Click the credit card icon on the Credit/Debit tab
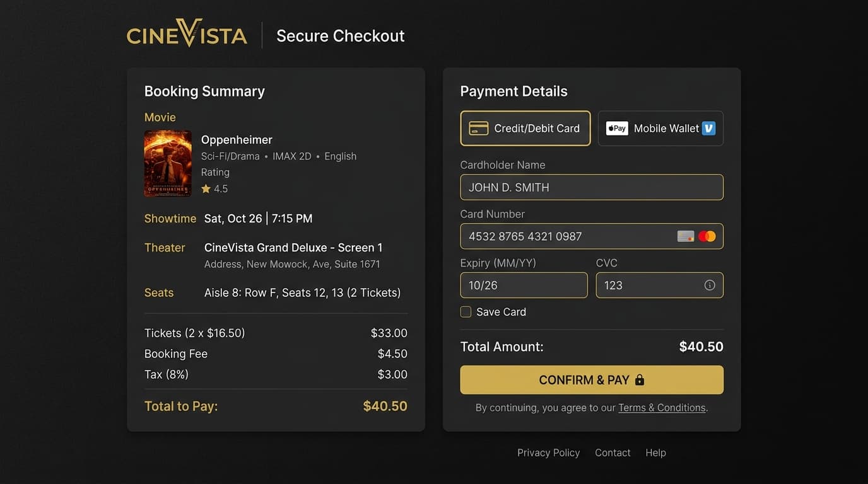The height and width of the screenshot is (484, 868). click(479, 129)
